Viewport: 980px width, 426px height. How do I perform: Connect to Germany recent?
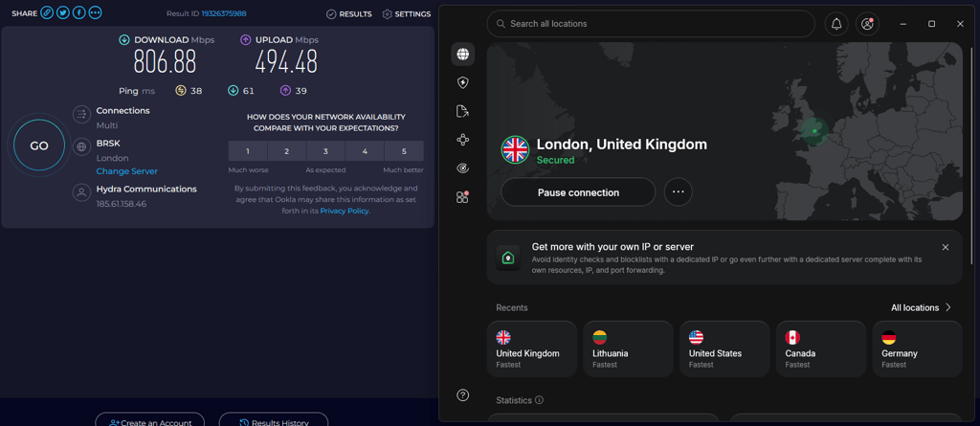click(917, 349)
